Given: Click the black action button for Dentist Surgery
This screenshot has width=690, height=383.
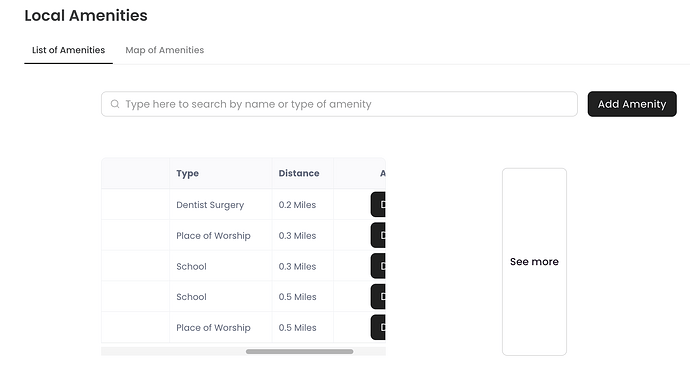Looking at the screenshot, I should [x=378, y=204].
